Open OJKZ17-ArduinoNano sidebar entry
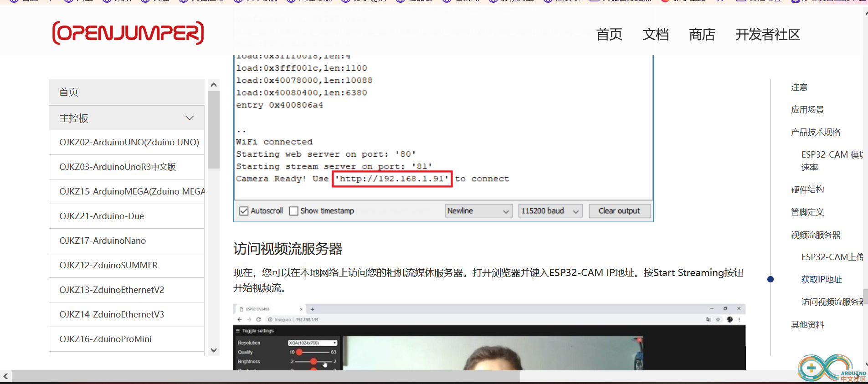This screenshot has width=868, height=384. pos(127,241)
